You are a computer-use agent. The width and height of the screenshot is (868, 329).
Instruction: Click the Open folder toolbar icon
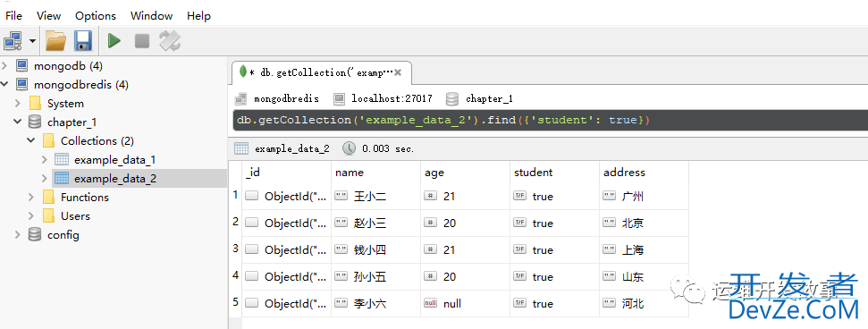[55, 41]
